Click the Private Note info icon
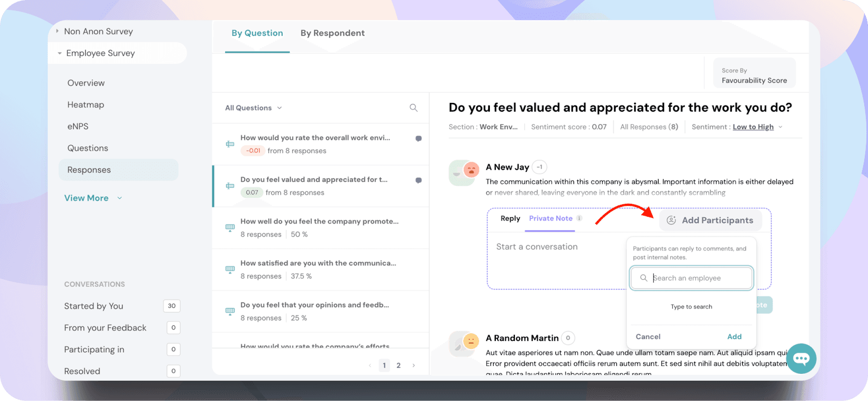Screen dimensions: 868x401 pyautogui.click(x=579, y=218)
